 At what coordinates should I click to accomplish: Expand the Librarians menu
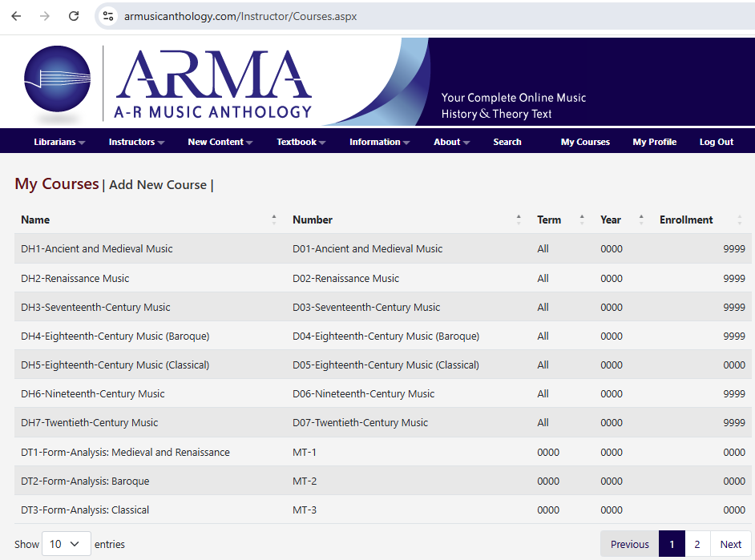point(59,142)
